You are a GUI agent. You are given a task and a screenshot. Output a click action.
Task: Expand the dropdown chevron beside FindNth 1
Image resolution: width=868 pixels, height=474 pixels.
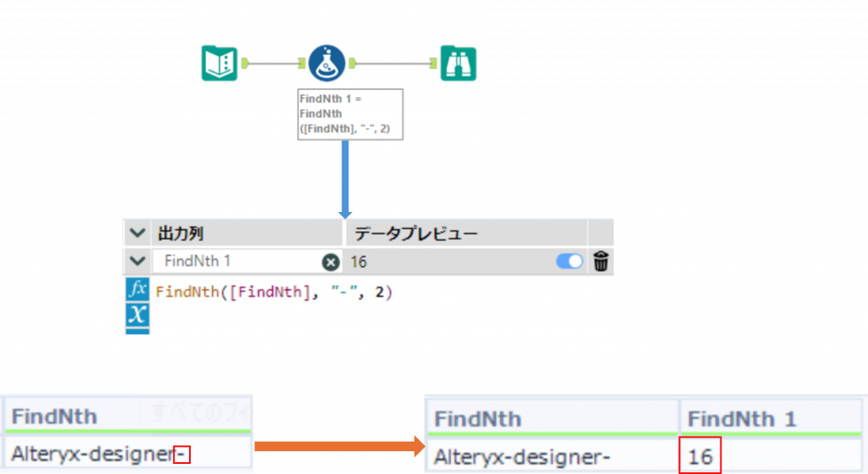point(136,262)
